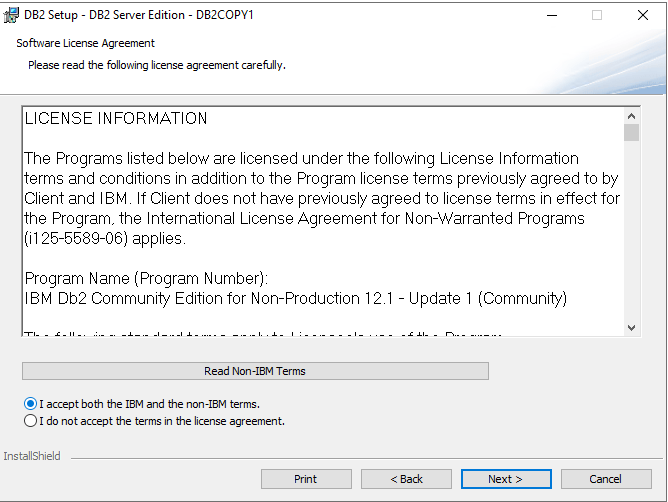The height and width of the screenshot is (502, 668).
Task: Click the license scrollbar up arrow
Action: (x=631, y=115)
